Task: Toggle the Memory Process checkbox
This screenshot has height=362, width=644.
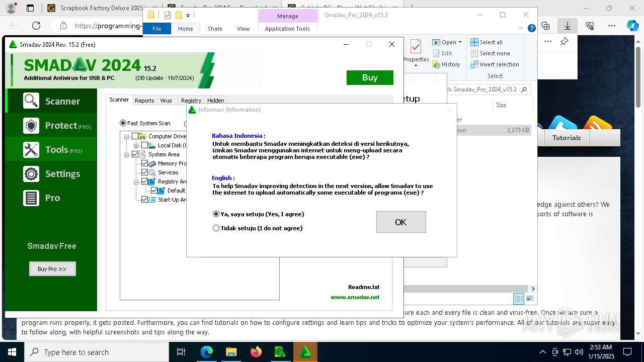Action: point(144,163)
